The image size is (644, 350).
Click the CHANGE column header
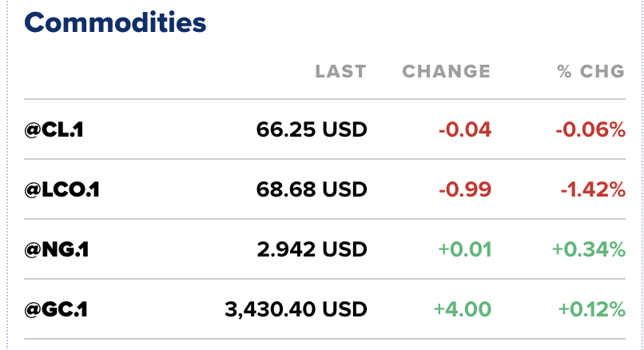point(446,71)
